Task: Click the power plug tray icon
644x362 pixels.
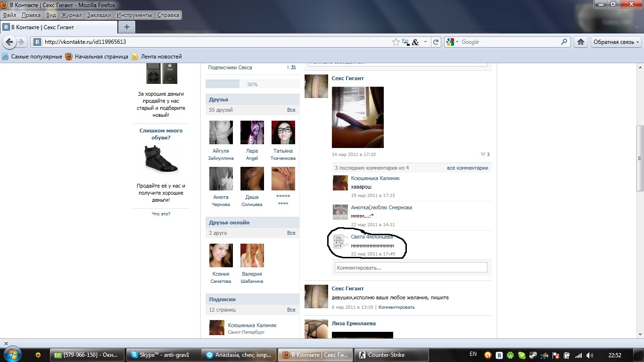Action: tap(566, 355)
